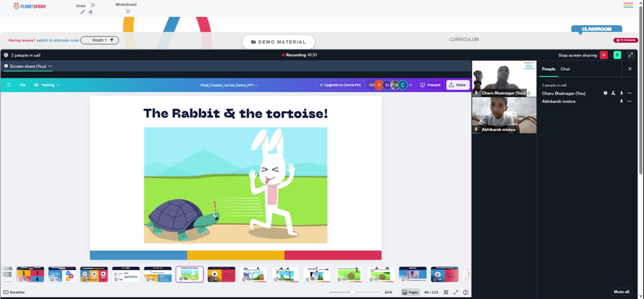Viewport: 644px width, 299px height.
Task: Open Canva hamburger menu
Action: [x=8, y=85]
